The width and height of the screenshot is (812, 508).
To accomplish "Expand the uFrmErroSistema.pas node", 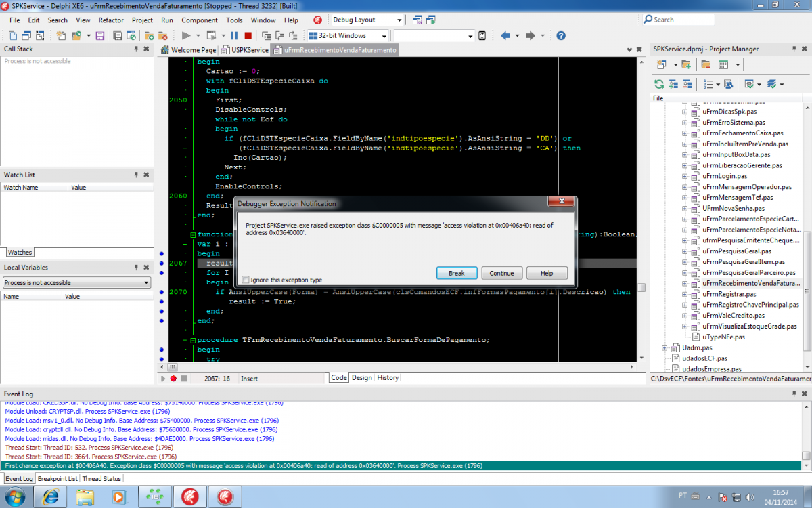I will click(685, 123).
